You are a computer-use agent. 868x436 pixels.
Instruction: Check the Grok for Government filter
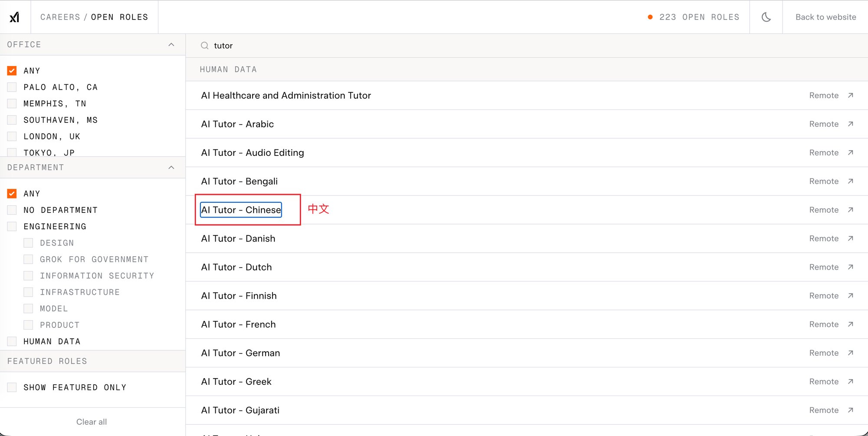[28, 259]
